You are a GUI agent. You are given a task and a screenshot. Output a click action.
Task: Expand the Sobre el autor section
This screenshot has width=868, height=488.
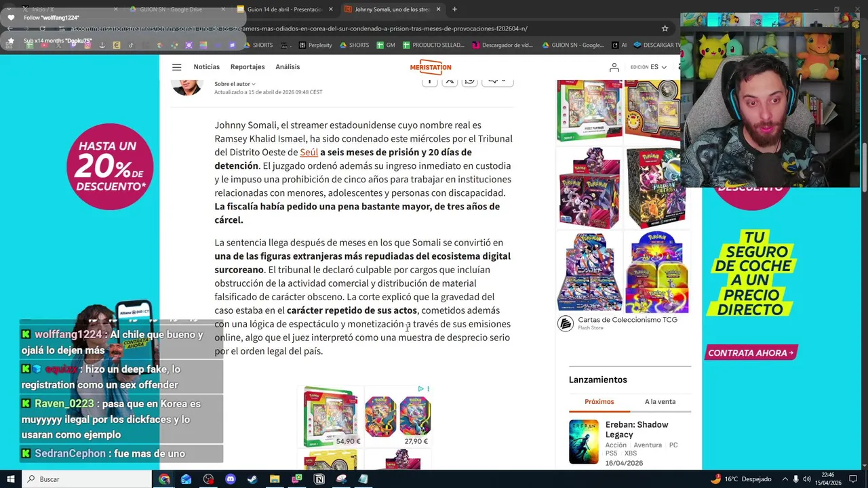point(235,84)
